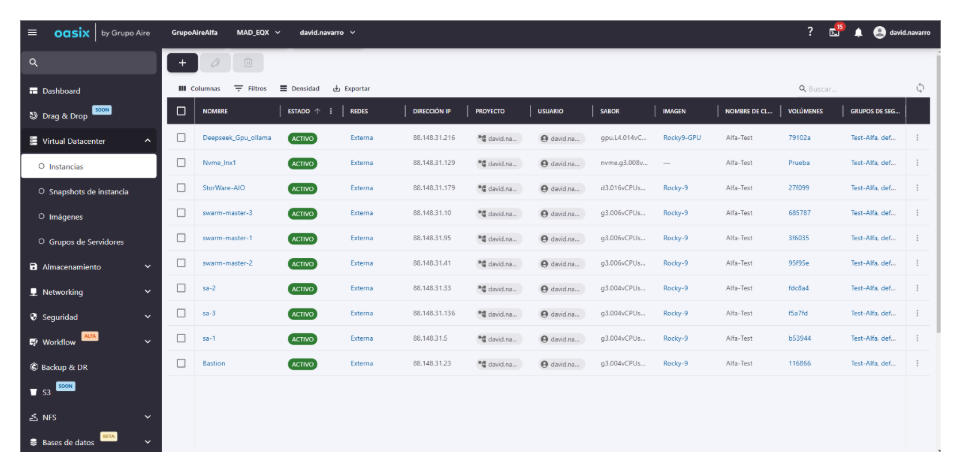Viewport: 954px width, 461px height.
Task: Open the help question mark icon
Action: pyautogui.click(x=809, y=32)
